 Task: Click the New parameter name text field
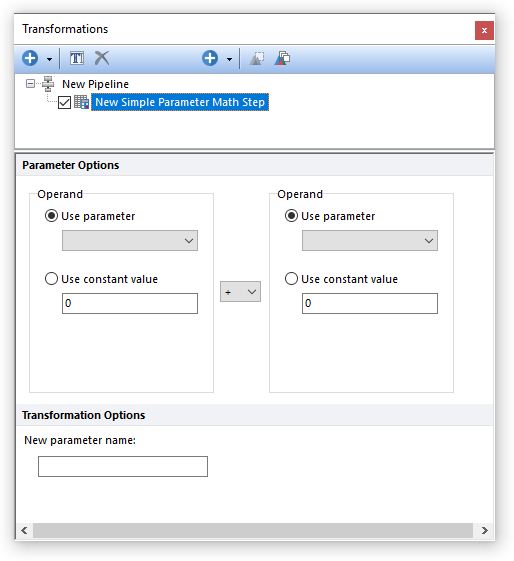coord(123,466)
